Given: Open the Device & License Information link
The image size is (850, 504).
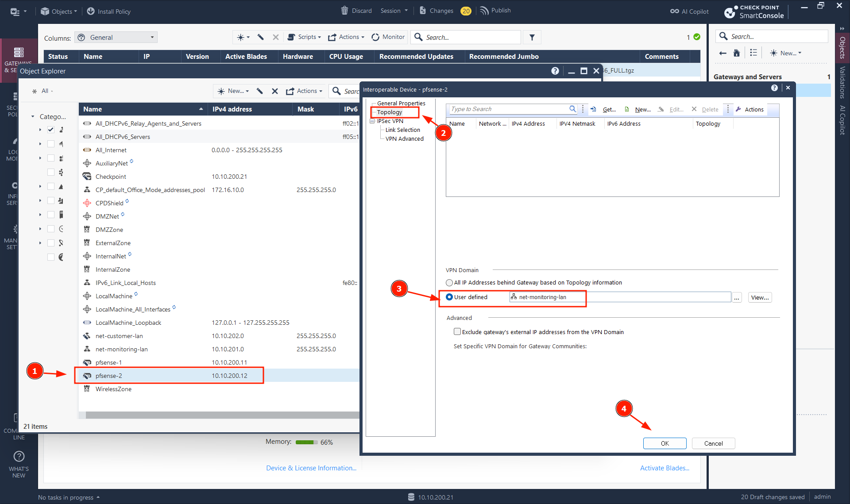Looking at the screenshot, I should tap(311, 468).
